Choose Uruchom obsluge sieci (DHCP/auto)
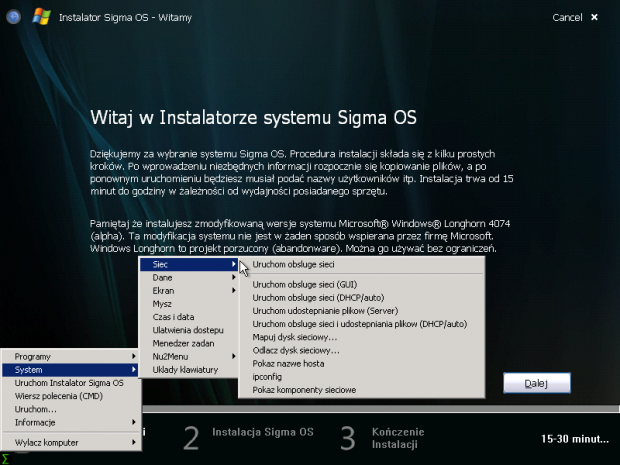The image size is (620, 465). coord(361,297)
